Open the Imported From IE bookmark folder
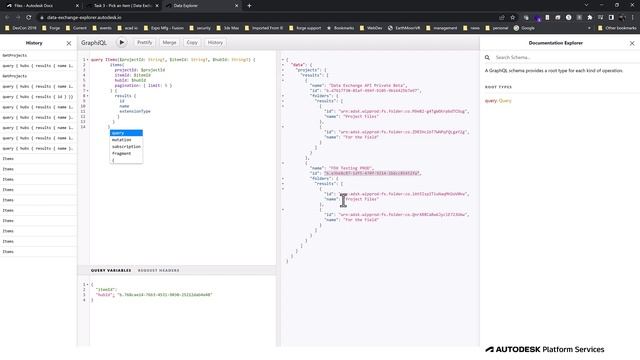Image resolution: width=640 pixels, height=360 pixels. coord(264,28)
